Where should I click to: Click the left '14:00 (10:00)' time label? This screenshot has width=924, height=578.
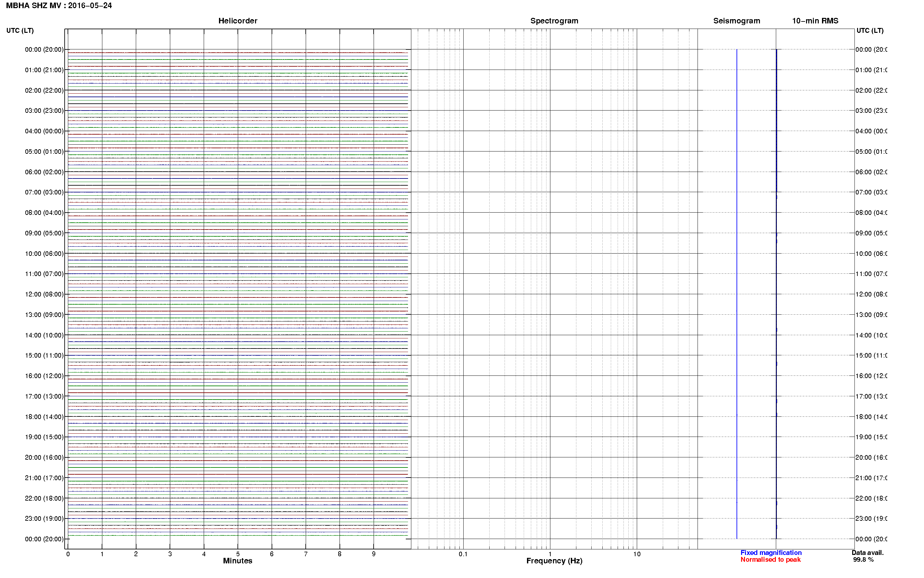click(44, 335)
